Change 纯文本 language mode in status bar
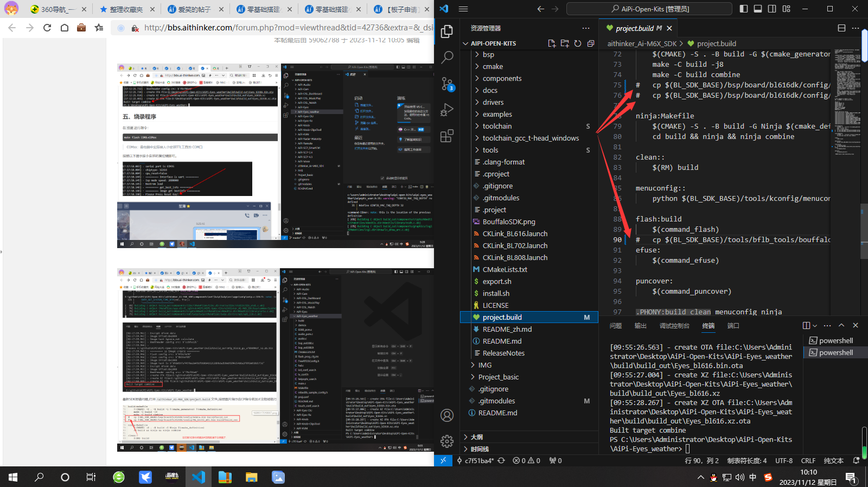The width and height of the screenshot is (868, 487). pyautogui.click(x=834, y=460)
